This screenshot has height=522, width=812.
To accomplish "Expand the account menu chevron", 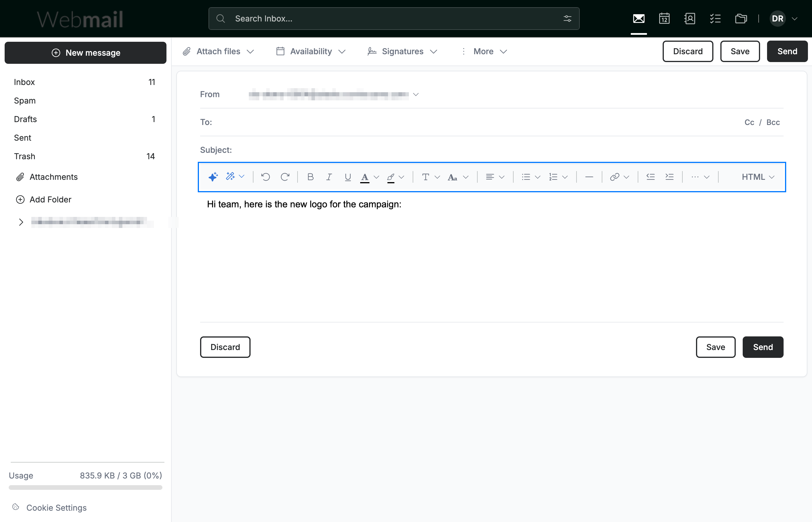I will 794,19.
